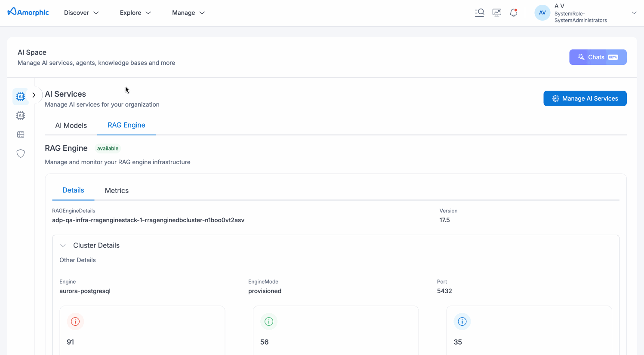Screen dimensions: 644x355
Task: Click the Manage AI Services button
Action: (585, 98)
